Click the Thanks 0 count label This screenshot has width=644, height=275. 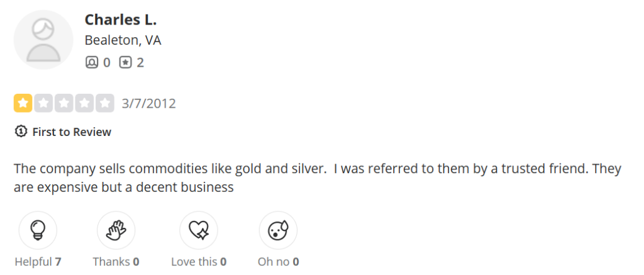116,261
